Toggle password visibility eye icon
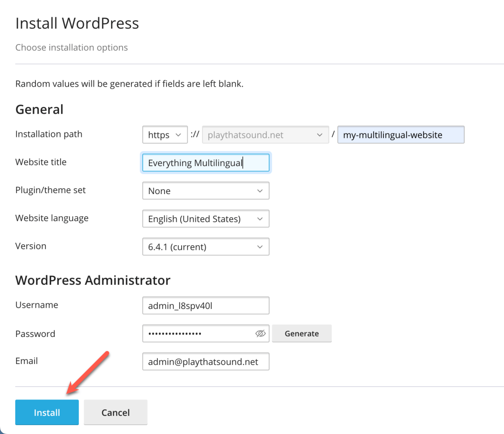Viewport: 504px width, 434px height. pos(260,334)
